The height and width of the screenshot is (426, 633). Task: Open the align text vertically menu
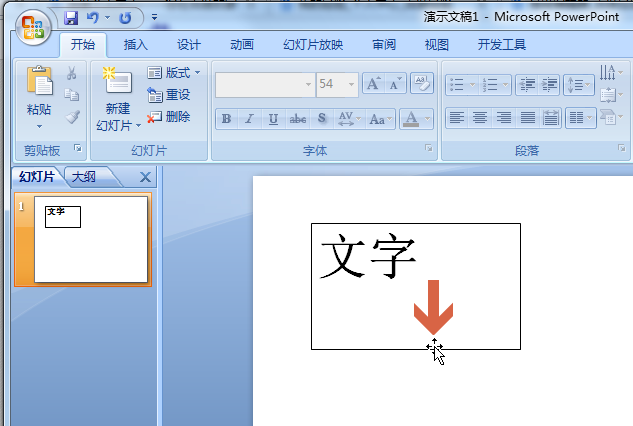pyautogui.click(x=611, y=95)
